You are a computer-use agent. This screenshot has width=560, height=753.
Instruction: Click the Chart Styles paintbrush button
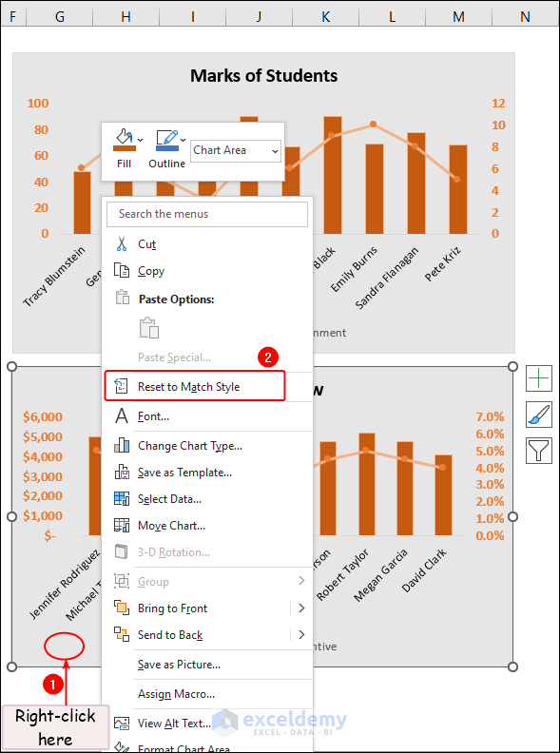(x=539, y=415)
